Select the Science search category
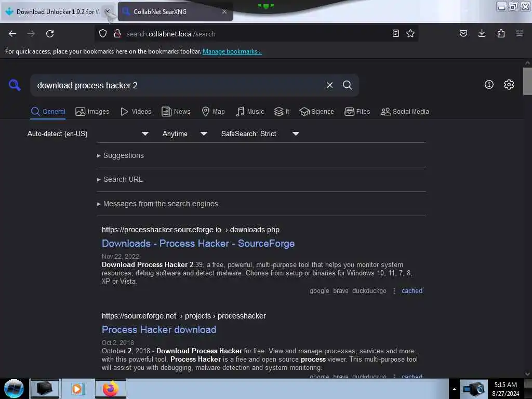532x399 pixels. pos(316,112)
